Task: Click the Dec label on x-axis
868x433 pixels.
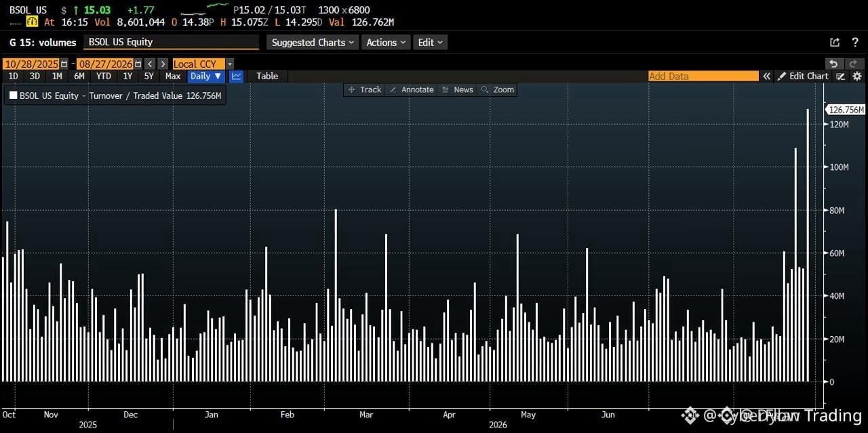Action: pyautogui.click(x=131, y=414)
